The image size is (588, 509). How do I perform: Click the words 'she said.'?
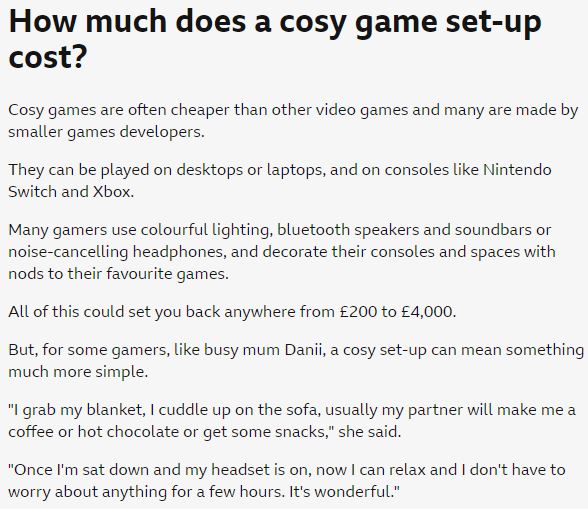(x=370, y=432)
